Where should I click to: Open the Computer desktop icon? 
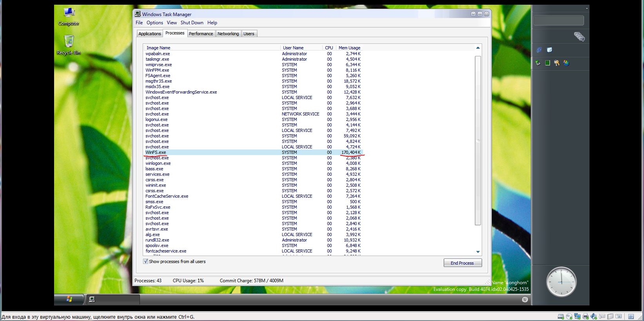69,16
